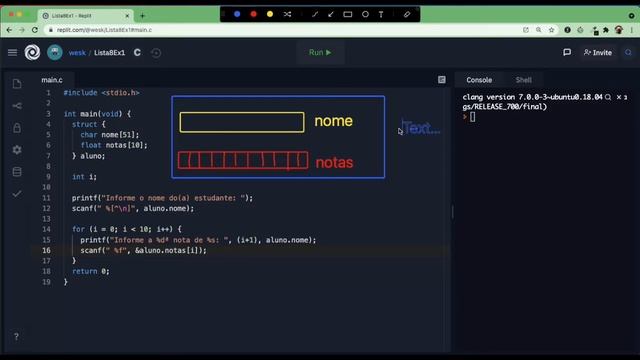Viewport: 640px width, 360px height.
Task: Click the Lista8Ex1 repl name
Action: (109, 53)
